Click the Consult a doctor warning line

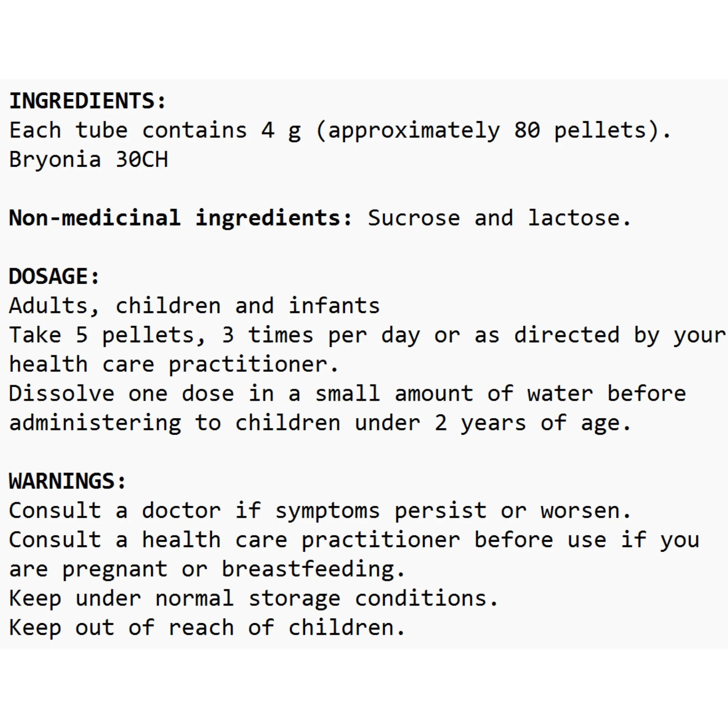pos(320,511)
